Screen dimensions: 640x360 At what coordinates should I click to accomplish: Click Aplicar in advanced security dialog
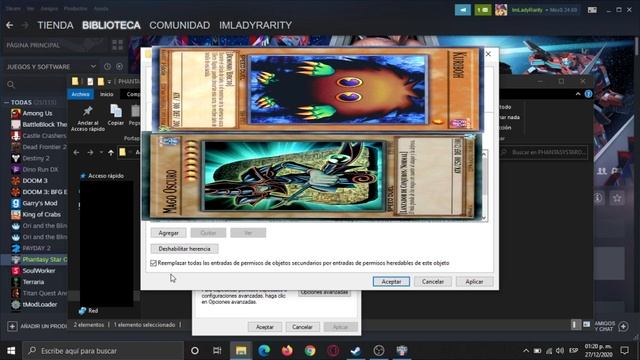pyautogui.click(x=474, y=282)
